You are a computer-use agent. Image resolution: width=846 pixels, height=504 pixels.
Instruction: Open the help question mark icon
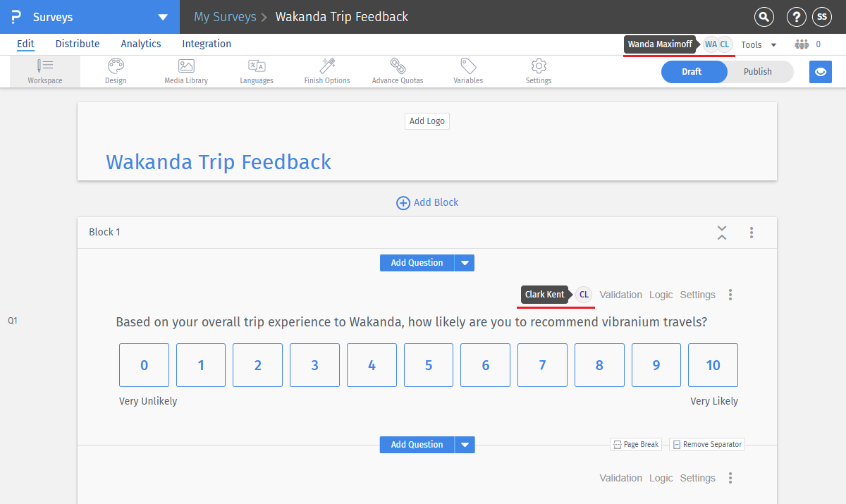(x=796, y=17)
